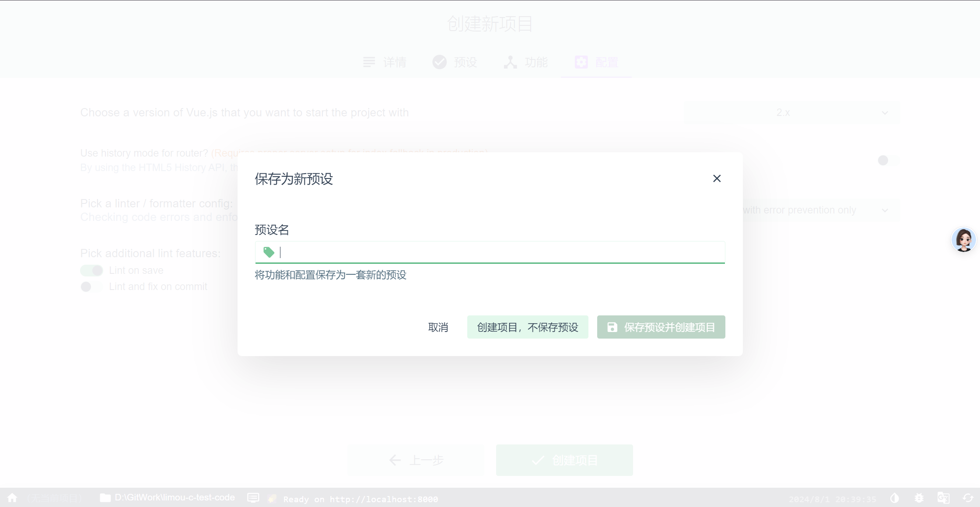Close the save preset dialog
Image resolution: width=980 pixels, height=507 pixels.
(x=717, y=178)
